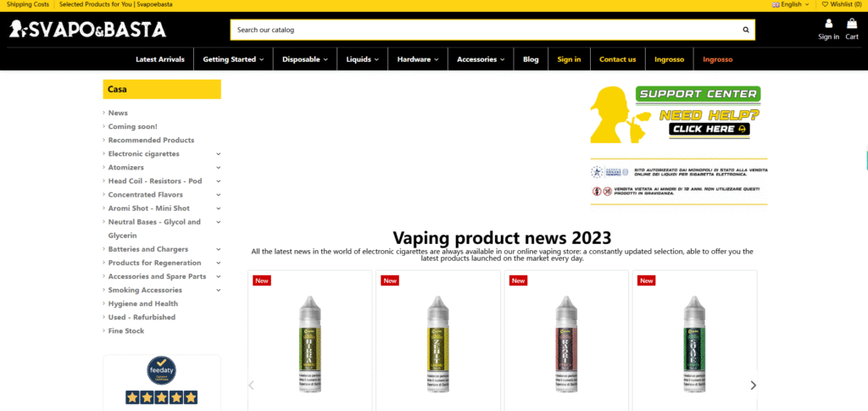Expand Accessories and Spare Parts chevron

pos(219,276)
